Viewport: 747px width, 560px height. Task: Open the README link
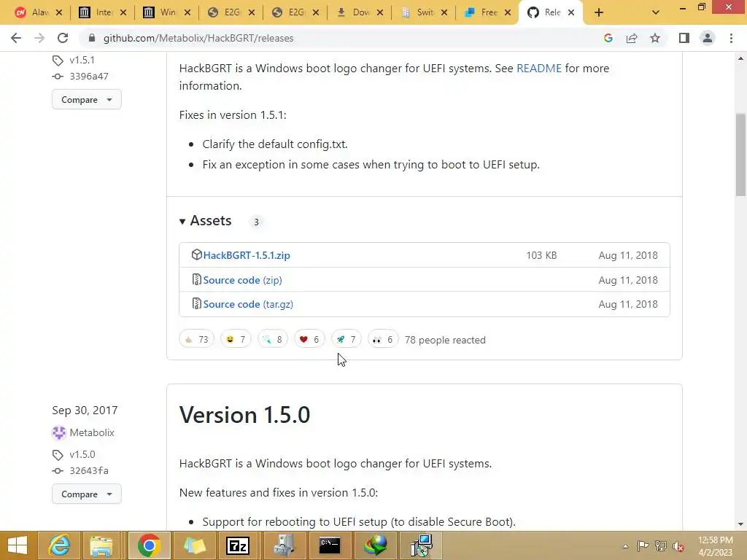click(539, 68)
